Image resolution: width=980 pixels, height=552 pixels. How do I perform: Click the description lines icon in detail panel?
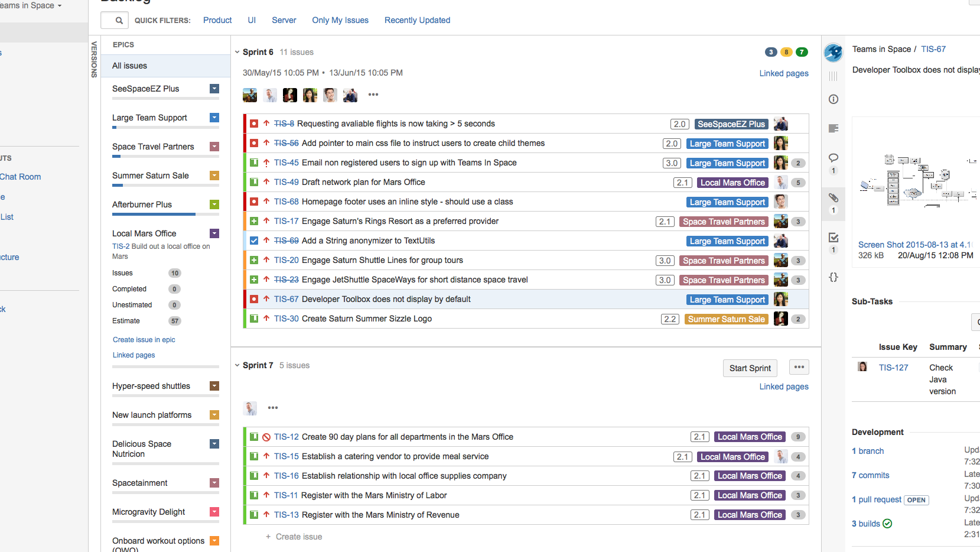[x=834, y=128]
